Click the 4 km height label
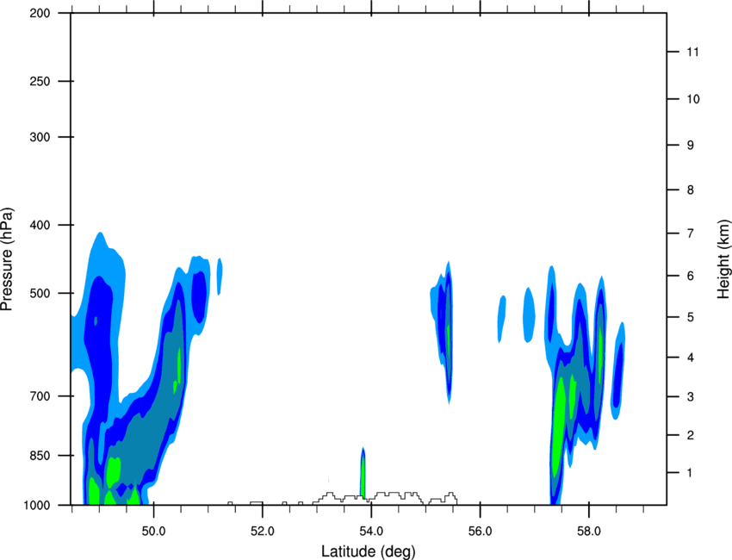732x560 pixels. (x=691, y=358)
